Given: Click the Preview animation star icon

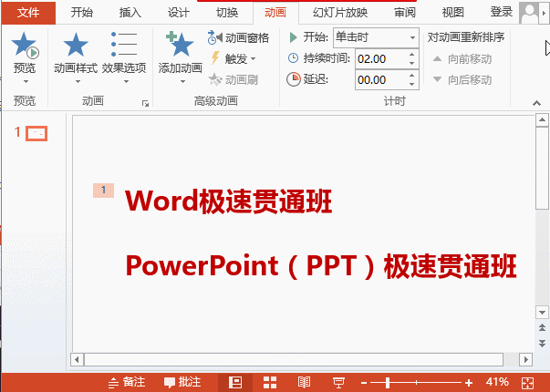Looking at the screenshot, I should point(25,47).
